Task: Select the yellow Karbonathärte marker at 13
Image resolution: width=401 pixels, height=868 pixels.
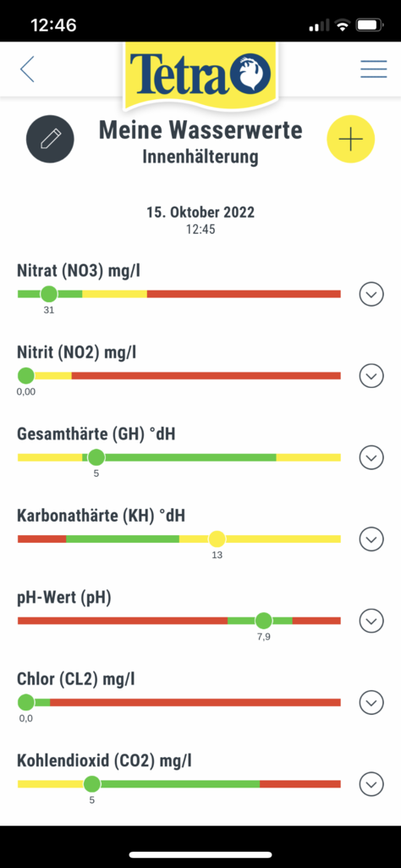Action: pyautogui.click(x=217, y=539)
